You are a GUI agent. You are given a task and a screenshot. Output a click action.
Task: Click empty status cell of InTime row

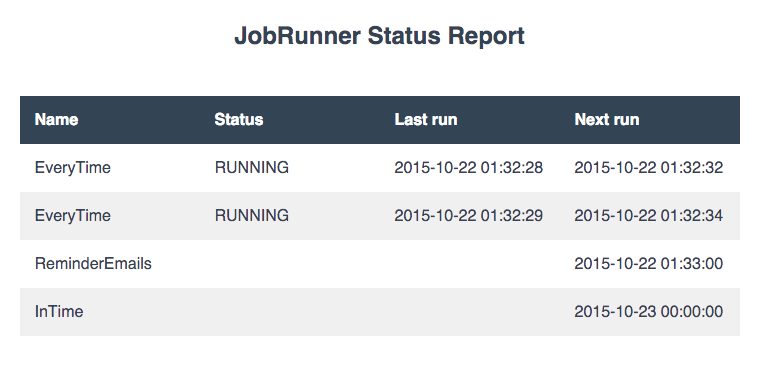click(290, 312)
